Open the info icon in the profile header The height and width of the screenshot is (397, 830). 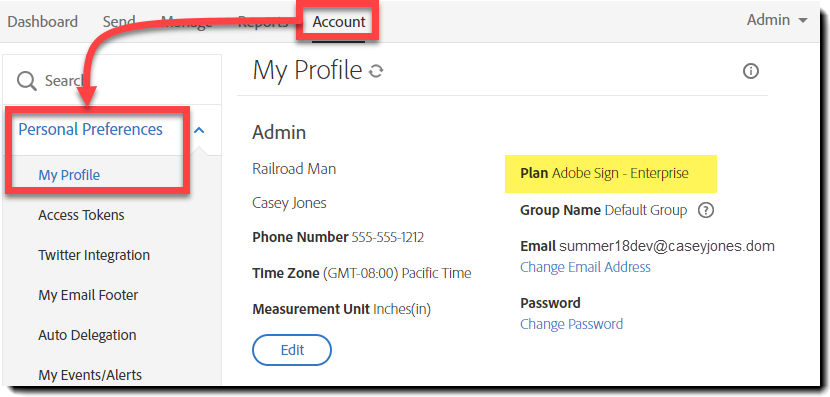click(751, 71)
